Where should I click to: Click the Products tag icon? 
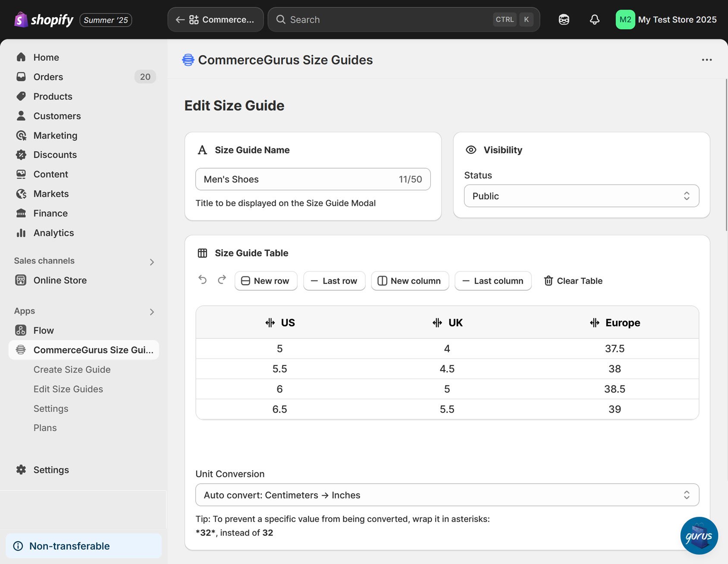[21, 96]
